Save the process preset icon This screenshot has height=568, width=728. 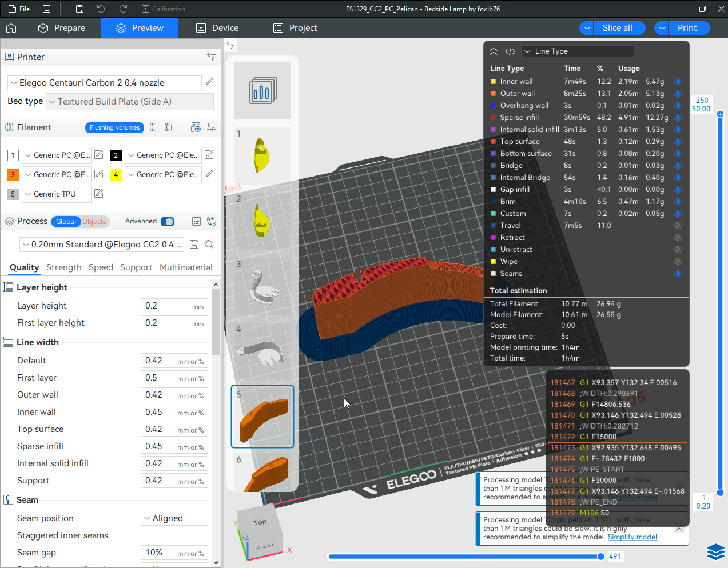point(194,245)
